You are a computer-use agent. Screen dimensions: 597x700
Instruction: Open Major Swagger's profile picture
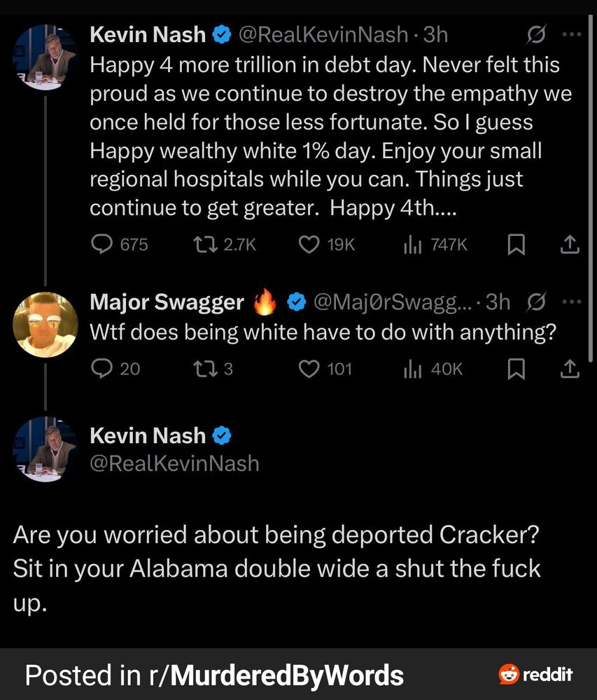pos(45,324)
